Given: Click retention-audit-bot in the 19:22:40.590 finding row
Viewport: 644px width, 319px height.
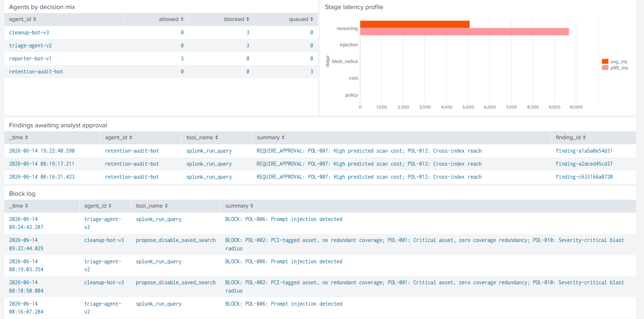Looking at the screenshot, I should (x=132, y=151).
